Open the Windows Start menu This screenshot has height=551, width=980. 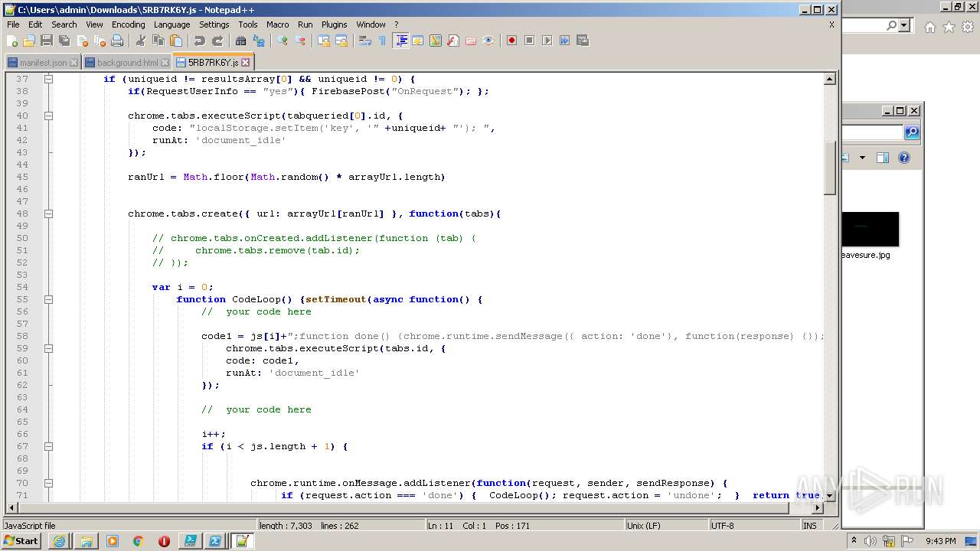[21, 541]
